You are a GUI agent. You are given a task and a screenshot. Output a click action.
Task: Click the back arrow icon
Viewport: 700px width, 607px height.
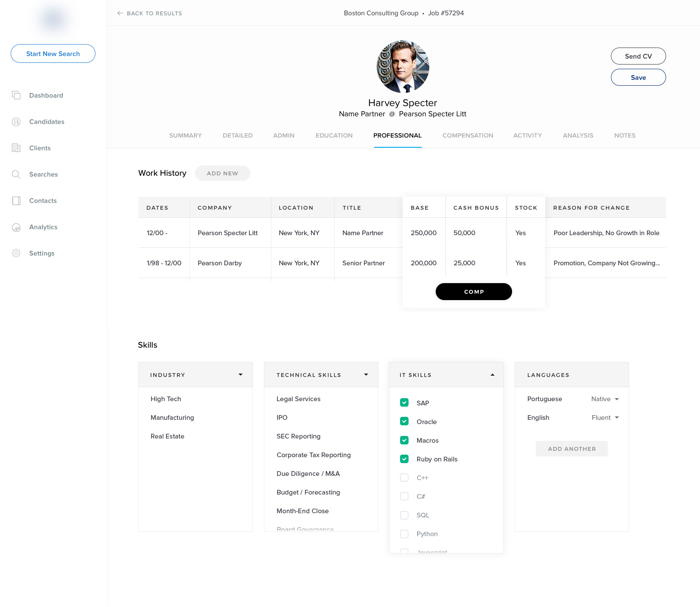tap(120, 13)
